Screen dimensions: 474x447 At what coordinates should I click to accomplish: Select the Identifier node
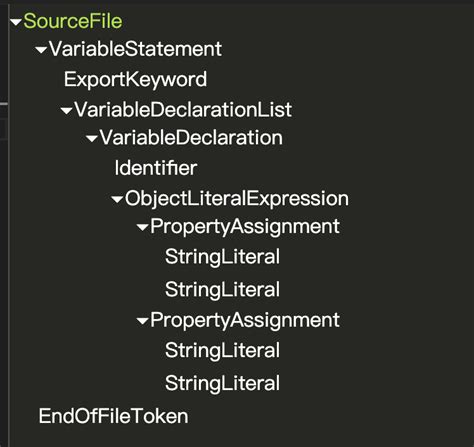(156, 168)
